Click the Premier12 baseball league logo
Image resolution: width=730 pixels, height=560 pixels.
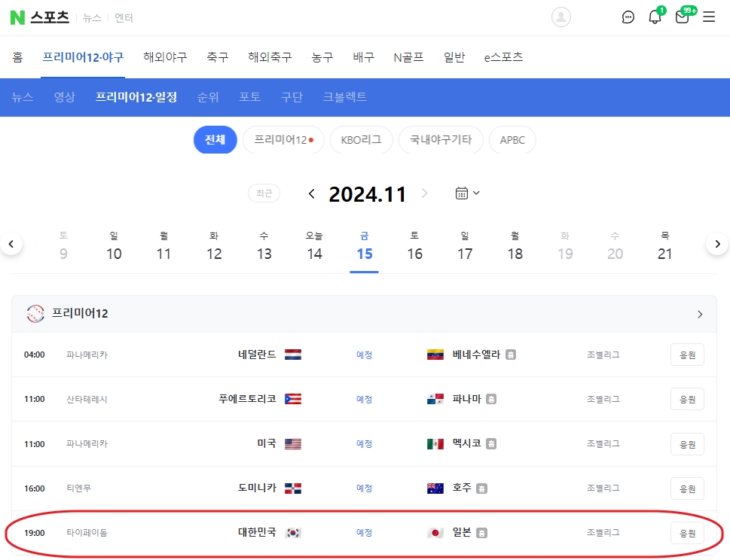pos(35,314)
